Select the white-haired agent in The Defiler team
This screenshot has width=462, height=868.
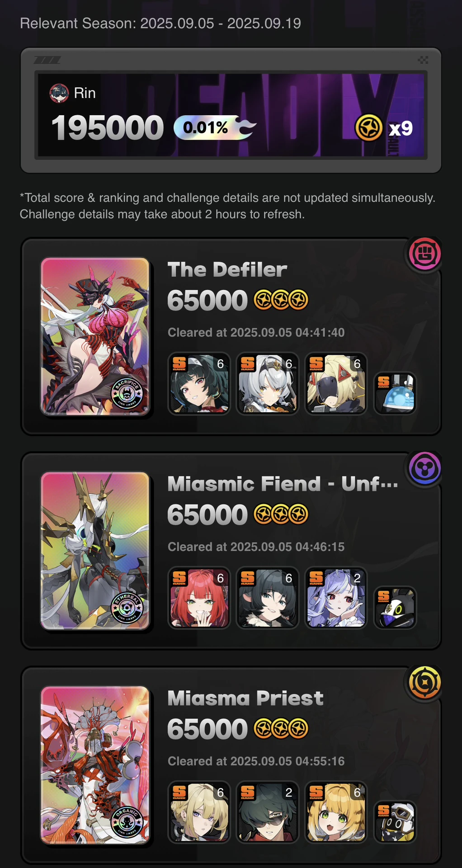click(268, 383)
